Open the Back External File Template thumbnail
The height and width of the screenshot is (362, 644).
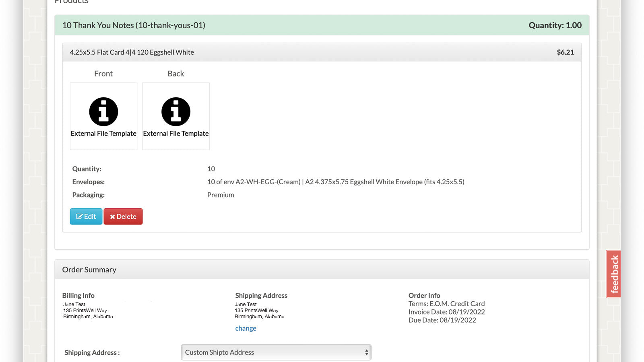click(176, 116)
